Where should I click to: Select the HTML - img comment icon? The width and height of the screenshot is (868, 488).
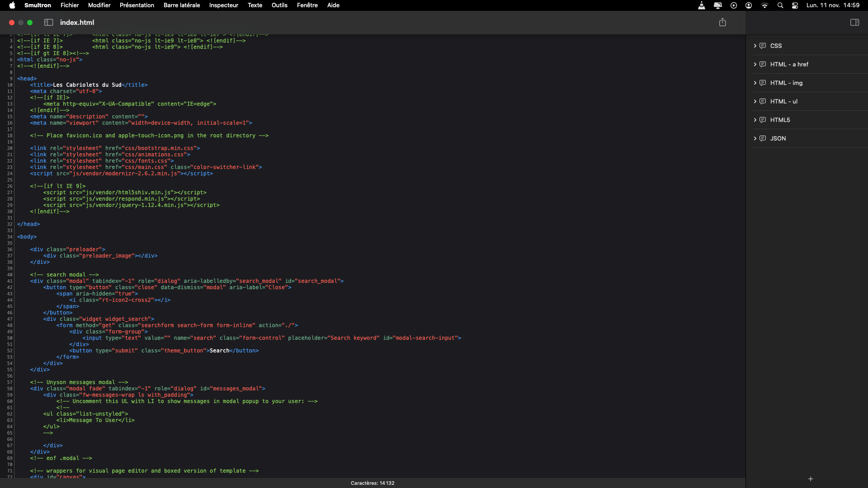pyautogui.click(x=763, y=83)
